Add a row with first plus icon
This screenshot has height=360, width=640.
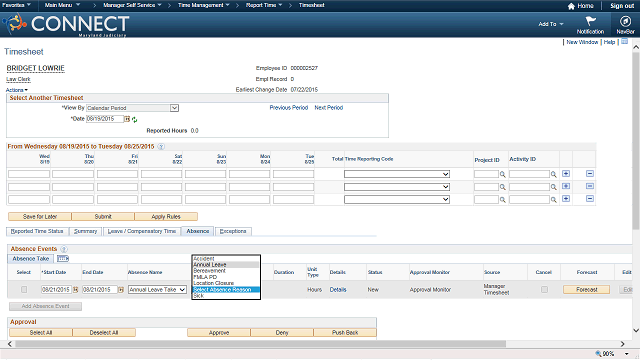click(566, 174)
